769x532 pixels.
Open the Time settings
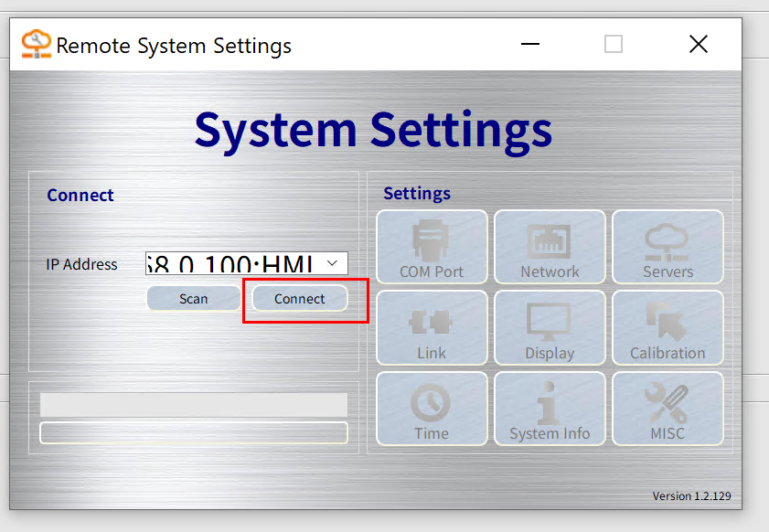coord(432,409)
